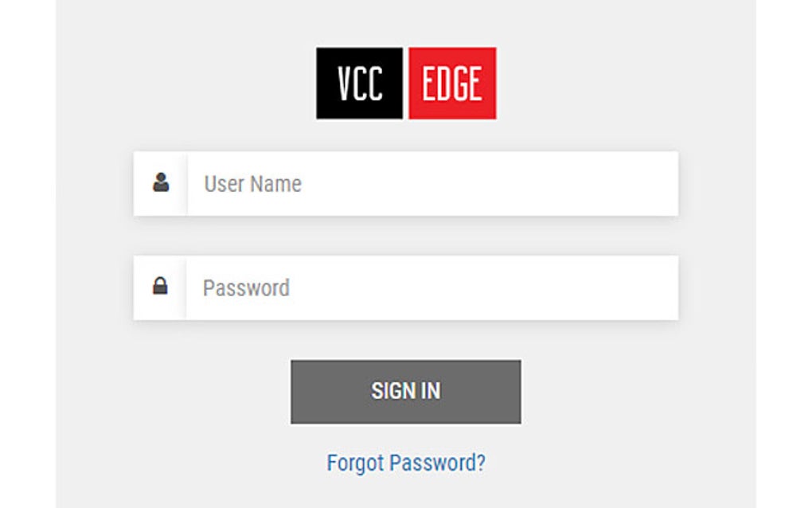Click the user silhouette icon

161,183
